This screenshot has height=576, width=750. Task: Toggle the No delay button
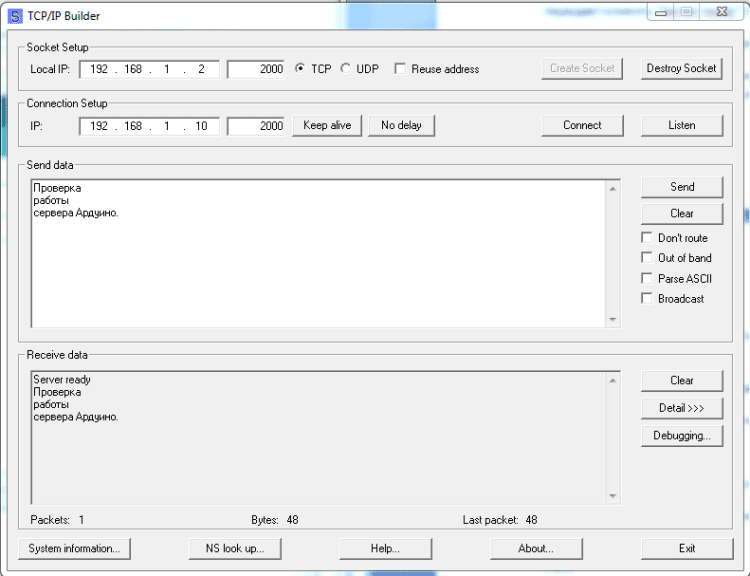point(401,125)
